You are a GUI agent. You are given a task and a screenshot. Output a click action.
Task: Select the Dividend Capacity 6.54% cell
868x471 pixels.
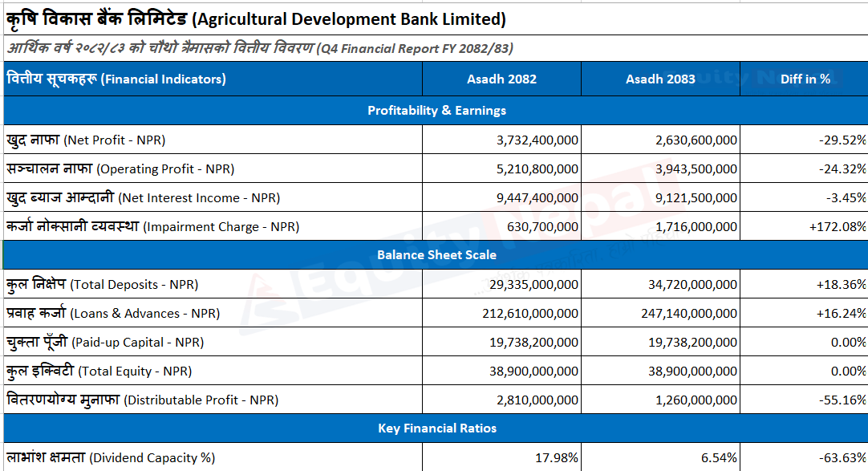(660, 457)
